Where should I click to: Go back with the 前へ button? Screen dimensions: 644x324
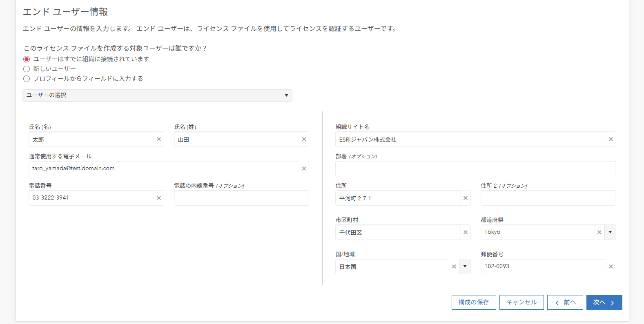(x=565, y=302)
